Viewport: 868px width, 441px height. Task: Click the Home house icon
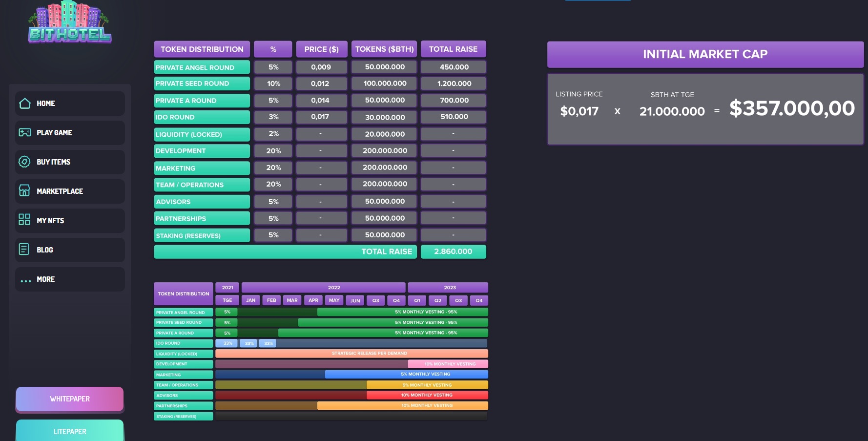point(24,104)
